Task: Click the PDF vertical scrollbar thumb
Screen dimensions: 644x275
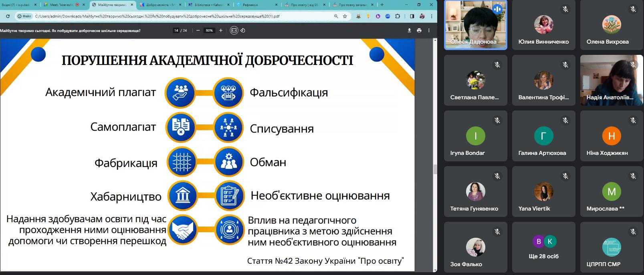Action: [x=435, y=169]
